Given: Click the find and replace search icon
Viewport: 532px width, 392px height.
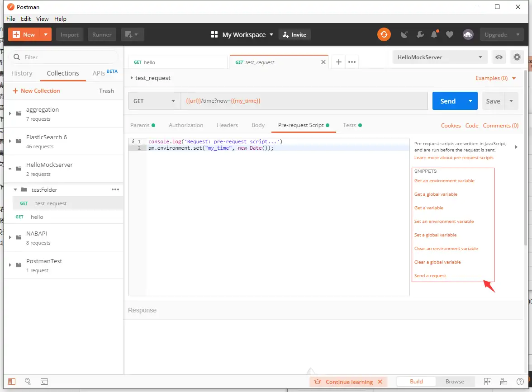Looking at the screenshot, I should click(28, 382).
